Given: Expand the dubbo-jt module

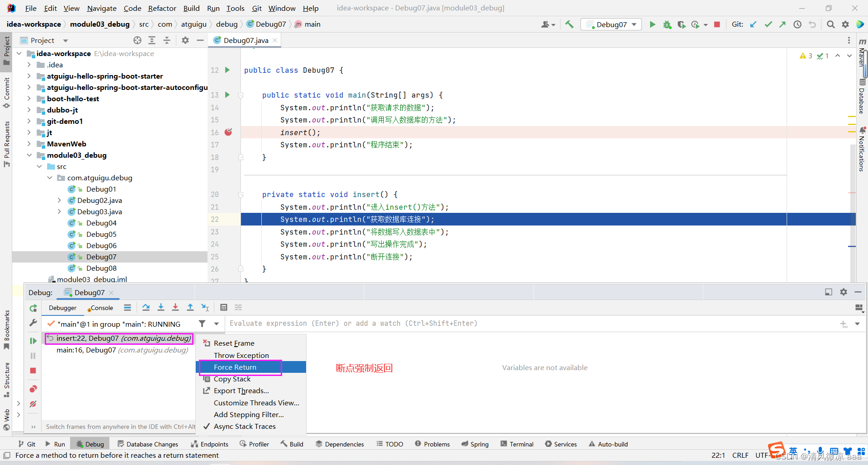Looking at the screenshot, I should (29, 110).
